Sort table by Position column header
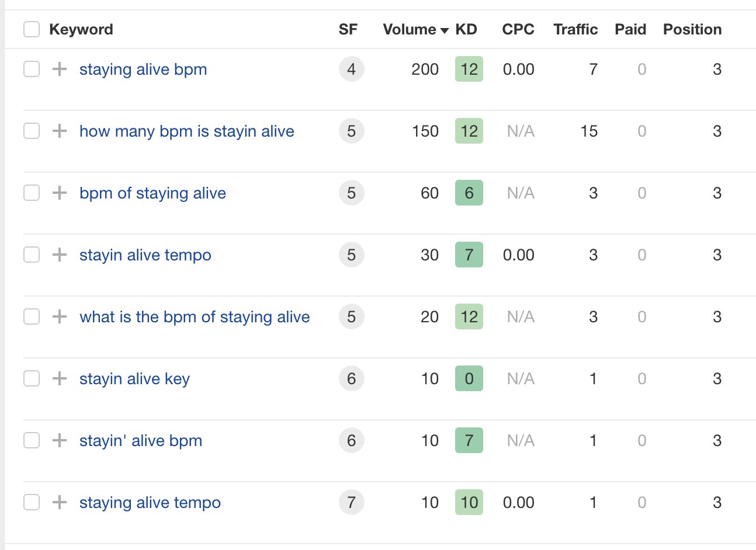 [x=692, y=29]
